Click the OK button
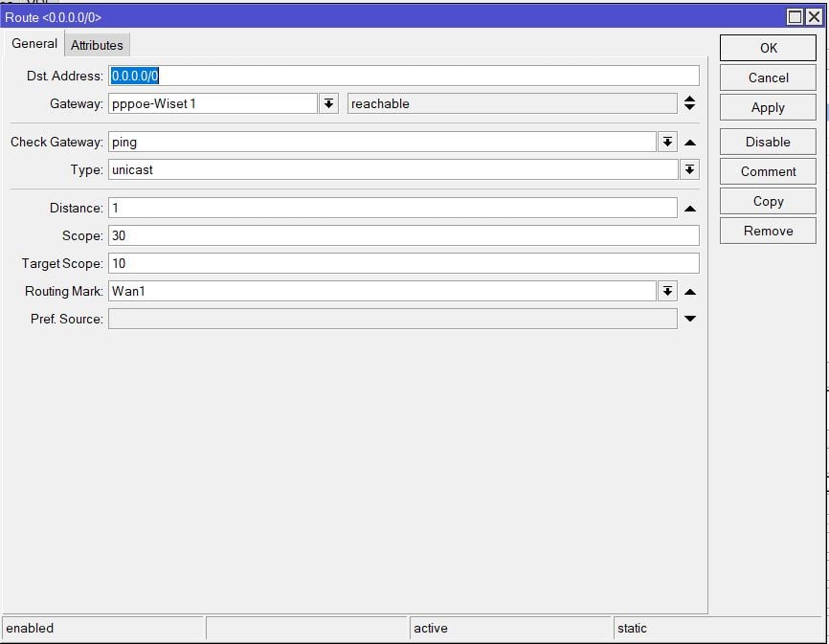This screenshot has width=829, height=644. [x=768, y=48]
